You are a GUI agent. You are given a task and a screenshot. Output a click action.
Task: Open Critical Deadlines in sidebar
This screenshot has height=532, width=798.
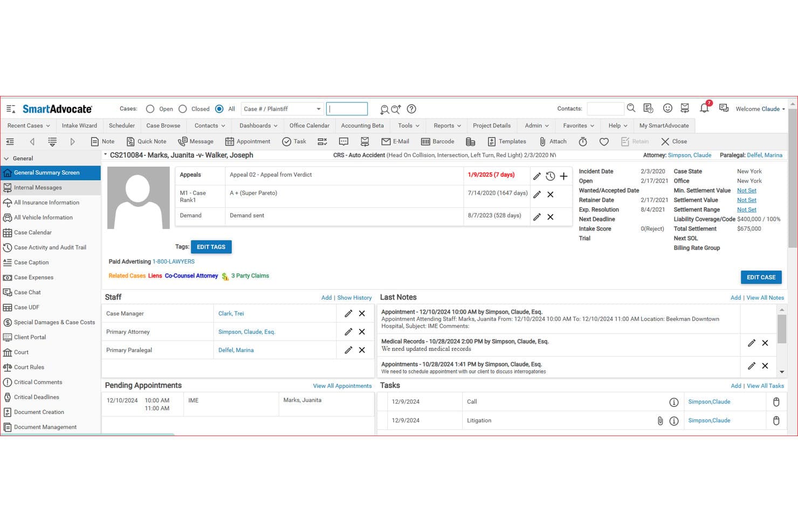37,397
